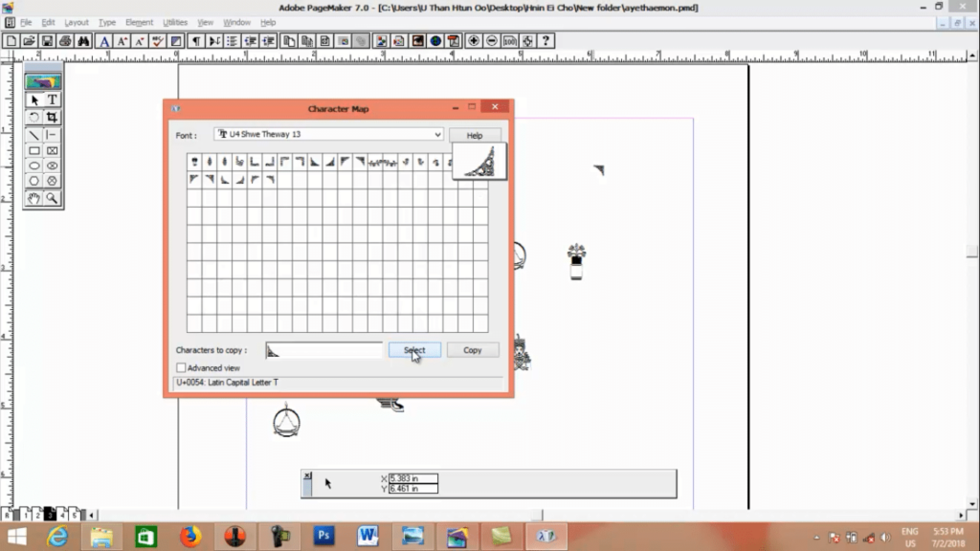The width and height of the screenshot is (980, 551).
Task: Click the X position field in Control palette
Action: click(x=413, y=478)
